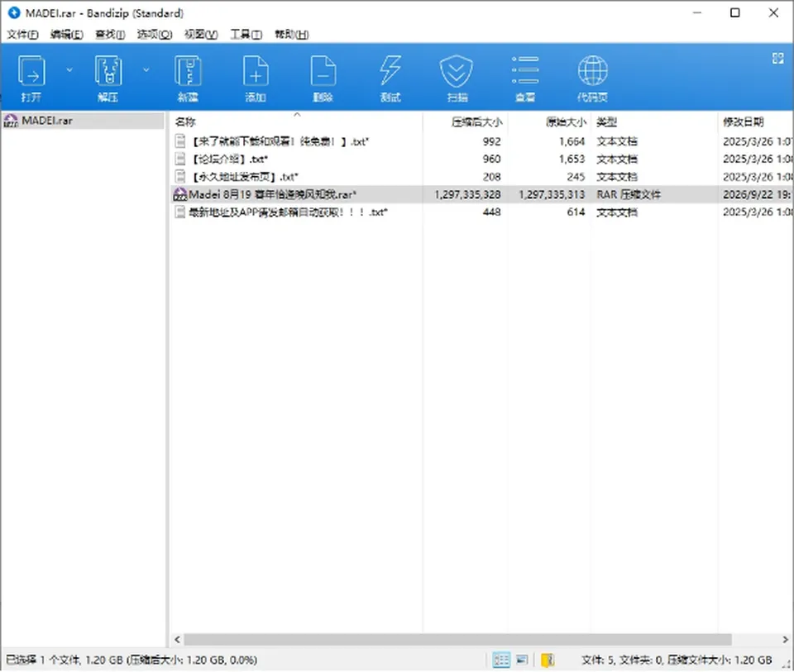
Task: Click the text file icon of 【永久地址发布页】.txt
Action: click(180, 177)
